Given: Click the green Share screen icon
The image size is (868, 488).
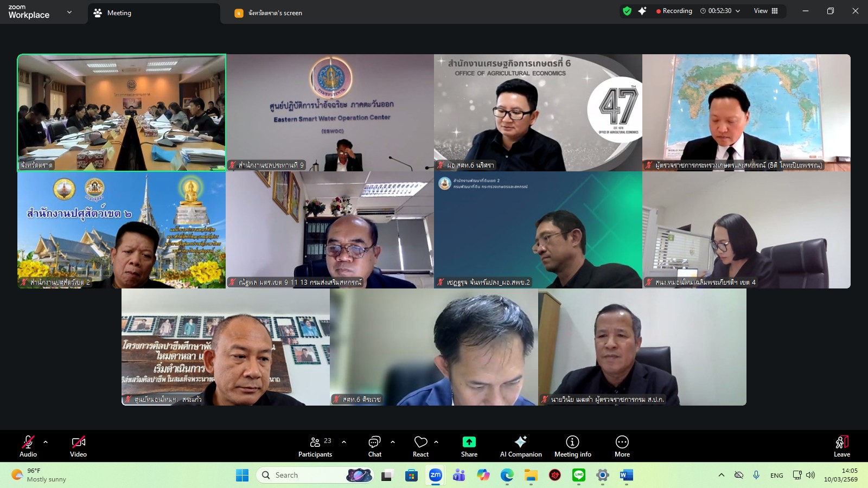Looking at the screenshot, I should tap(469, 442).
